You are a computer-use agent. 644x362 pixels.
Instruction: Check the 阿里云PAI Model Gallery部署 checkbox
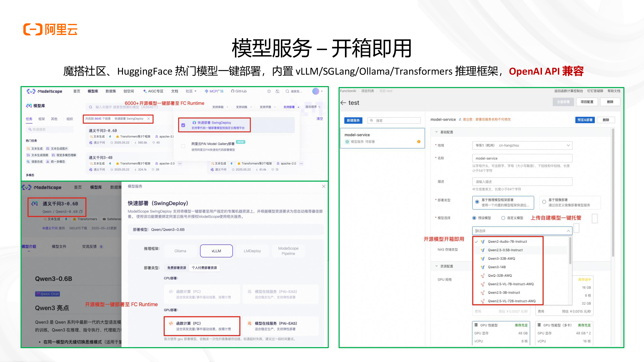coord(183,146)
